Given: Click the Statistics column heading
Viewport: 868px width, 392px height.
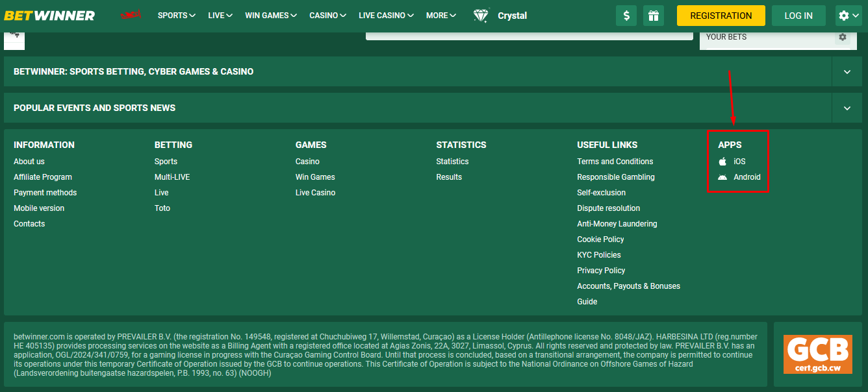Looking at the screenshot, I should click(461, 145).
